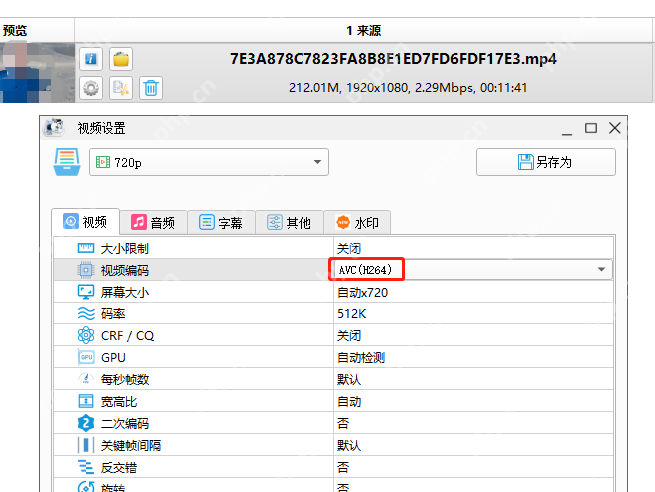Switch to the 其他 tab
The image size is (655, 492).
pyautogui.click(x=289, y=223)
